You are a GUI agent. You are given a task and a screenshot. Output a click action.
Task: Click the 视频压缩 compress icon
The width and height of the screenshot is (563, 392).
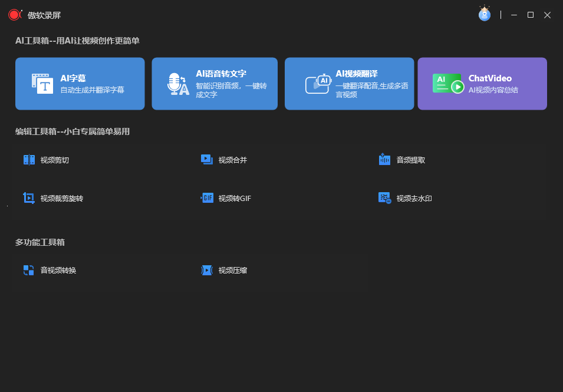[x=207, y=270]
